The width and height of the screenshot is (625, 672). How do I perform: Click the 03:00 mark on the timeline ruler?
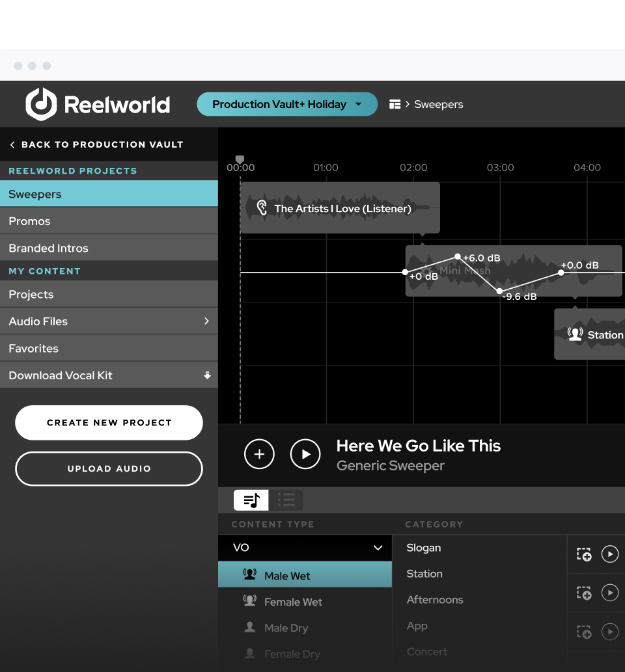pos(500,168)
